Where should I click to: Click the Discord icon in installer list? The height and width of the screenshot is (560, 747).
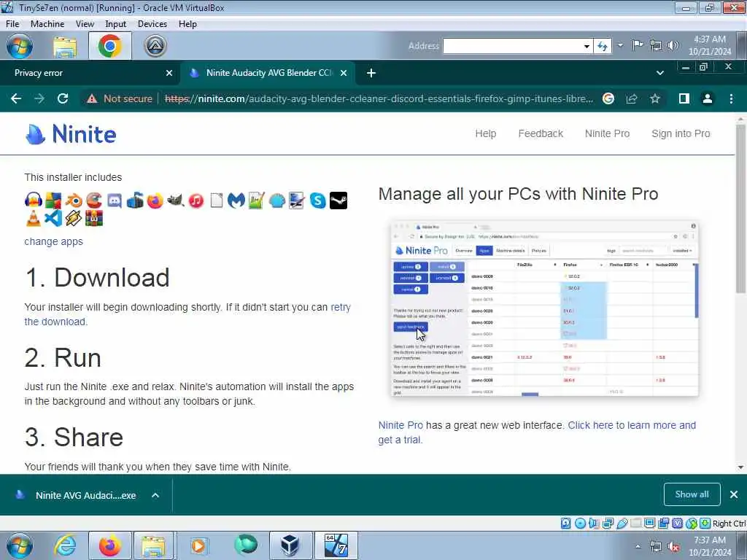(x=115, y=201)
